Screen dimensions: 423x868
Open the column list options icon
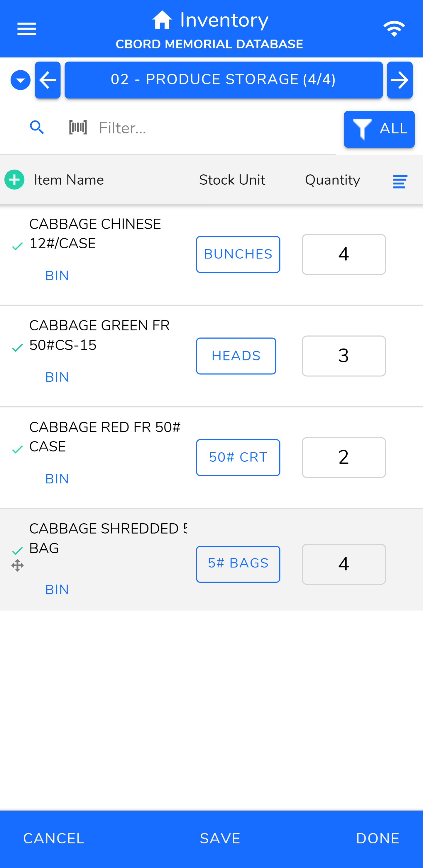tap(400, 181)
